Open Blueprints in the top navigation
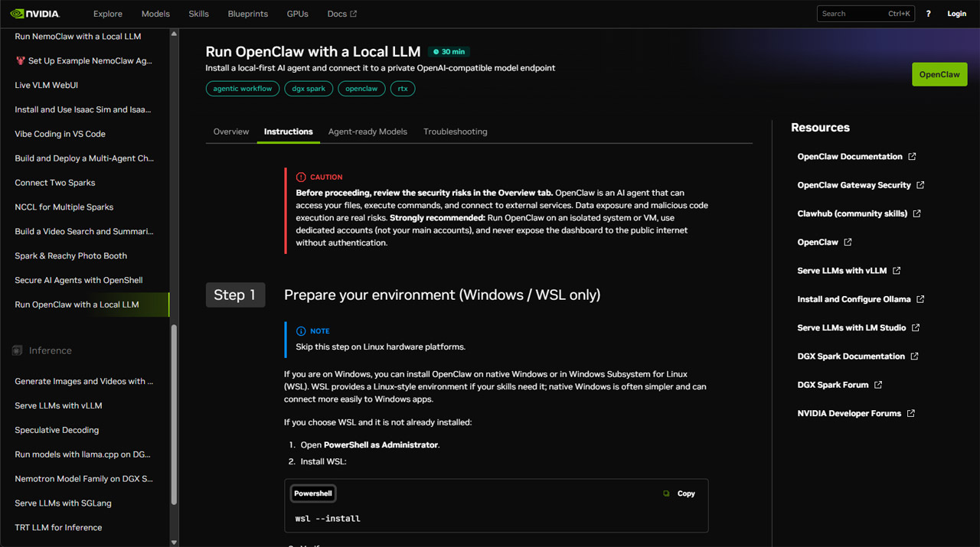This screenshot has width=980, height=547. point(248,14)
